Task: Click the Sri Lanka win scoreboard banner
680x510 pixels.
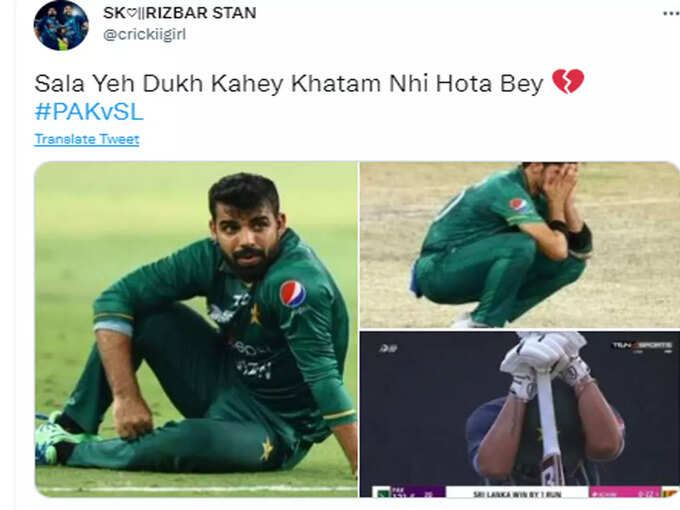Action: pos(517,494)
